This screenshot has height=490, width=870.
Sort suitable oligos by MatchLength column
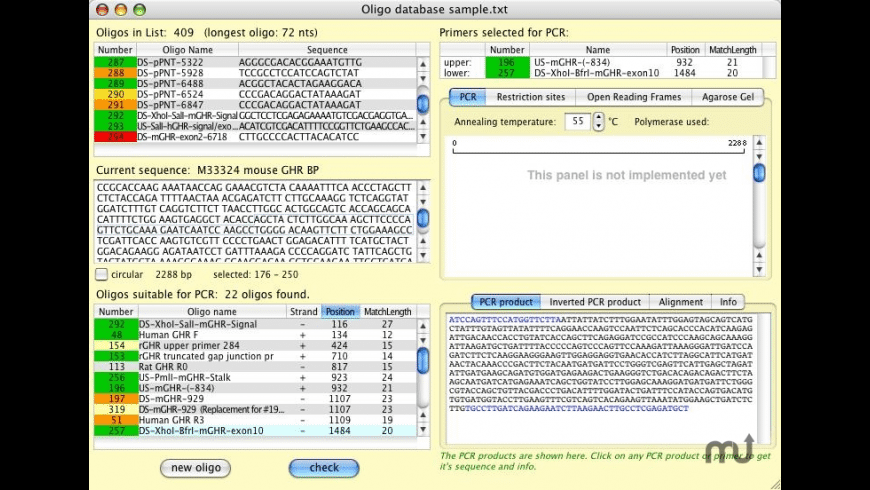tap(387, 312)
